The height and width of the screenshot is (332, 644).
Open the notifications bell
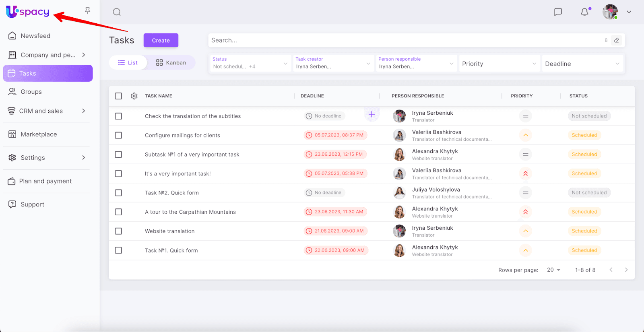pyautogui.click(x=585, y=12)
